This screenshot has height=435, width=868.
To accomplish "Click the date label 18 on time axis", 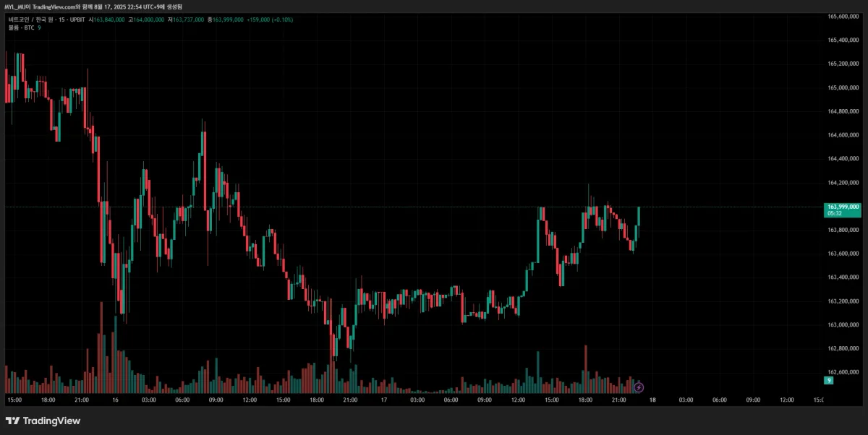I will pos(652,400).
